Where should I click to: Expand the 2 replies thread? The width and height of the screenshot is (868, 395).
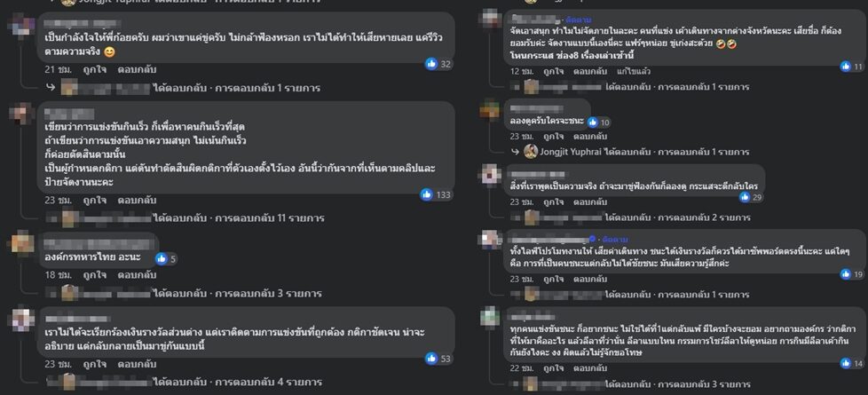(678, 218)
